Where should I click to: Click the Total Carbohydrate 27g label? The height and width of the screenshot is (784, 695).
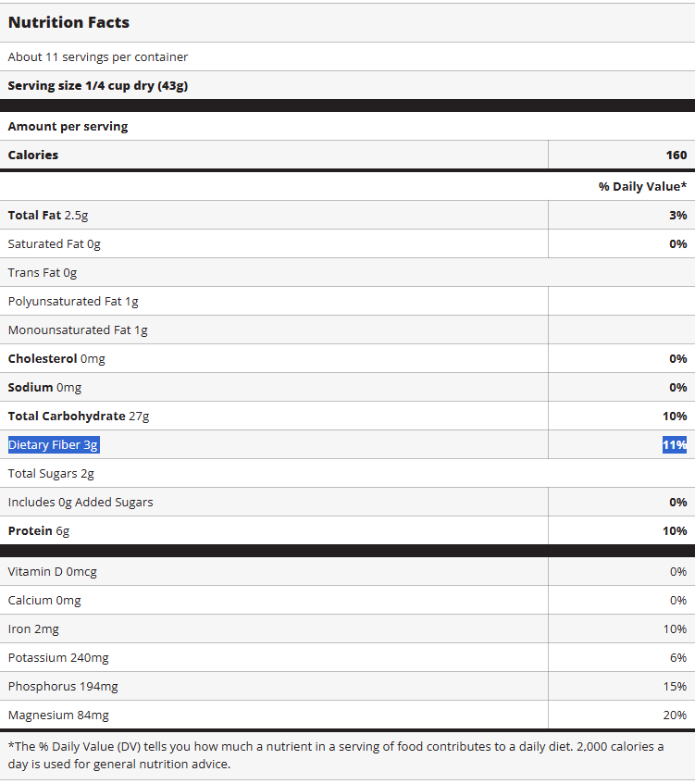click(x=79, y=416)
